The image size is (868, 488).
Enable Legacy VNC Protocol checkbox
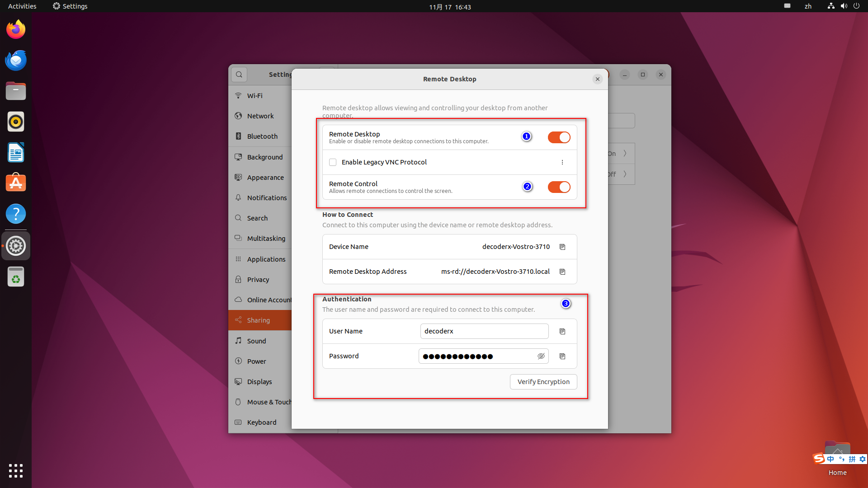pos(333,162)
